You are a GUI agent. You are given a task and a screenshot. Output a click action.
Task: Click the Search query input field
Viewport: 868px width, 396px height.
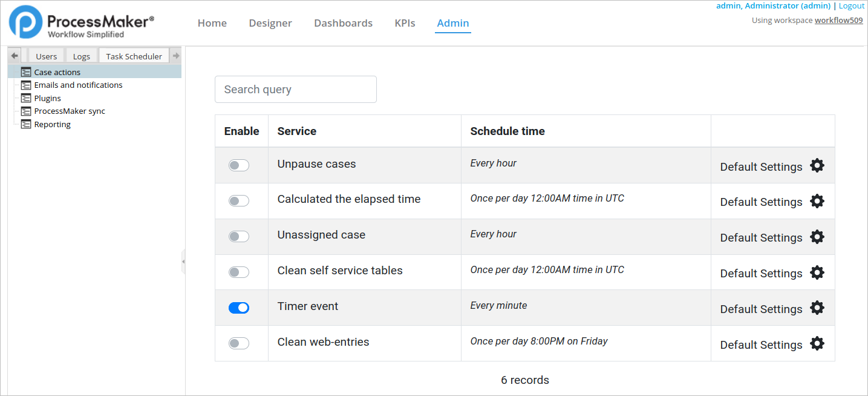tap(295, 90)
